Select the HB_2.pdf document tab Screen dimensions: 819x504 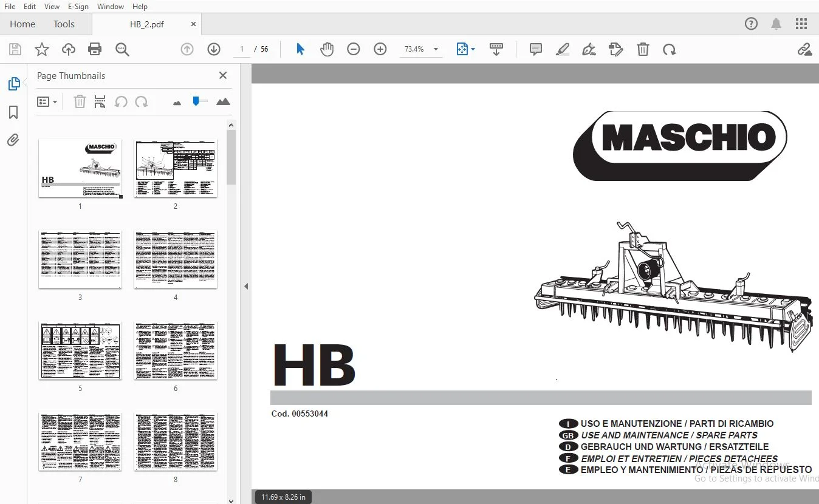(x=146, y=24)
